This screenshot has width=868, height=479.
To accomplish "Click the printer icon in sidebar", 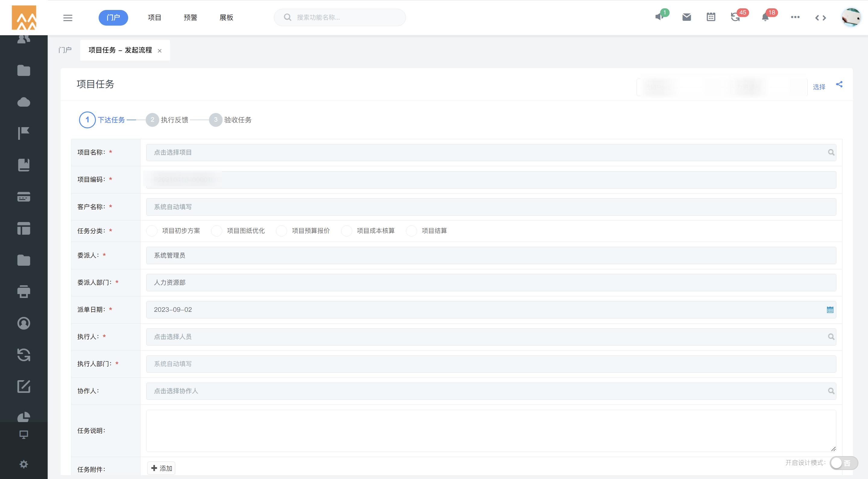I will pos(24,292).
